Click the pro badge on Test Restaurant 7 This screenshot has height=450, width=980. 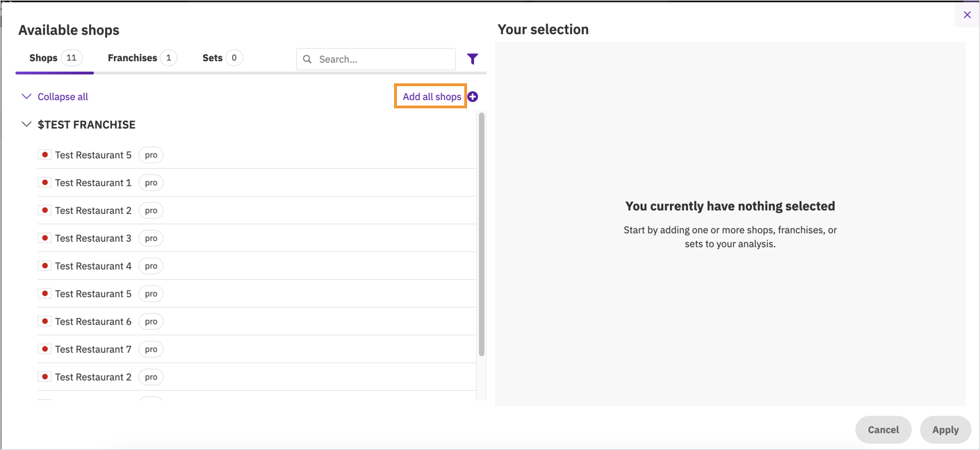(x=151, y=349)
